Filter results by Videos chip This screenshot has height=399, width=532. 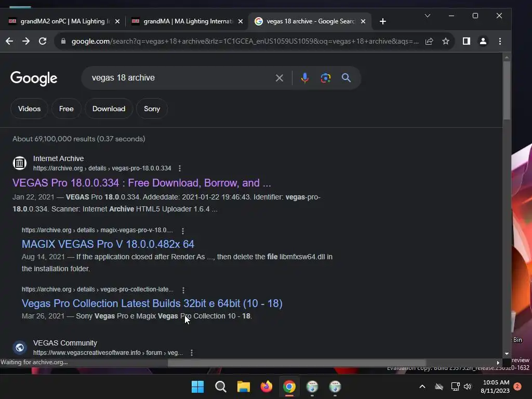pyautogui.click(x=29, y=109)
